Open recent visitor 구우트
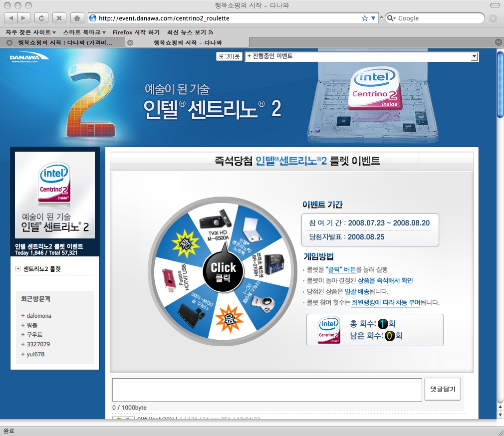The image size is (504, 436). [34, 334]
